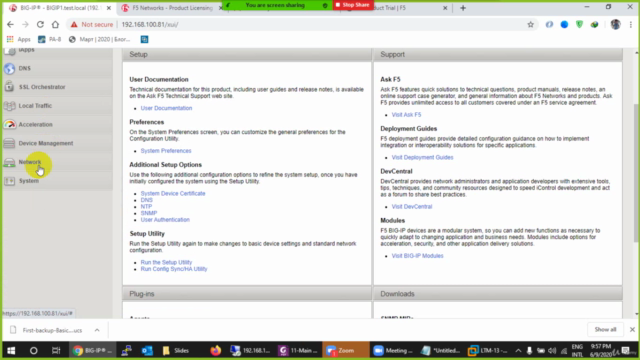Click the Not secure warning indicator

92,24
